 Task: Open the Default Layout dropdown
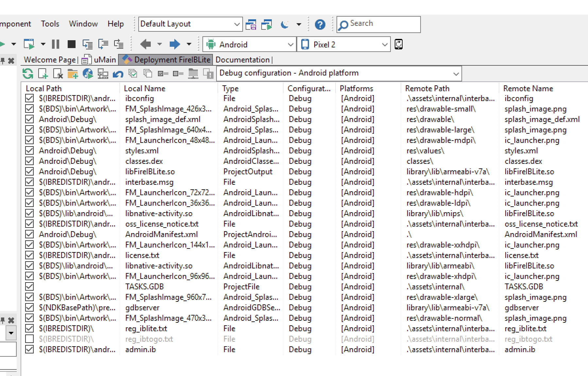190,24
